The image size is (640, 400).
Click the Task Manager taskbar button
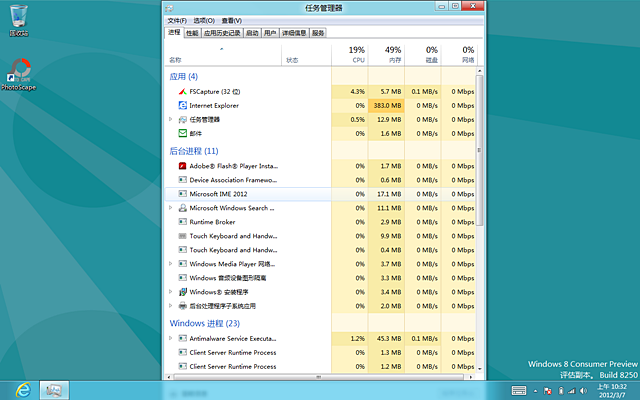54,390
